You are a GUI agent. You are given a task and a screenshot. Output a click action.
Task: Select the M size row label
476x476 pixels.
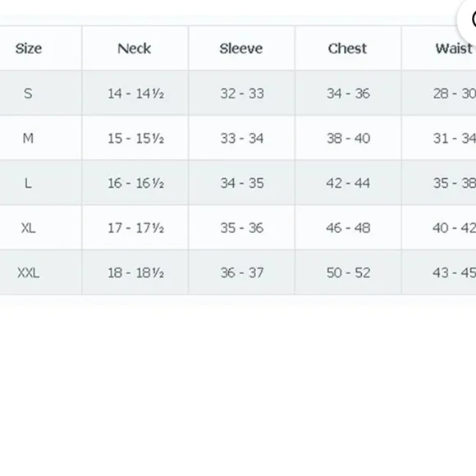pos(29,138)
